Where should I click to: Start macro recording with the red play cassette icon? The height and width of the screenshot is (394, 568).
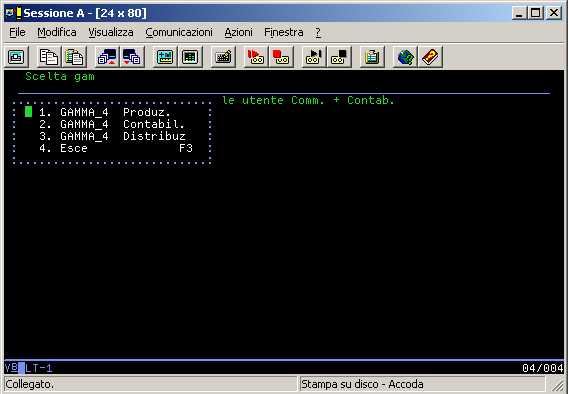pyautogui.click(x=256, y=57)
